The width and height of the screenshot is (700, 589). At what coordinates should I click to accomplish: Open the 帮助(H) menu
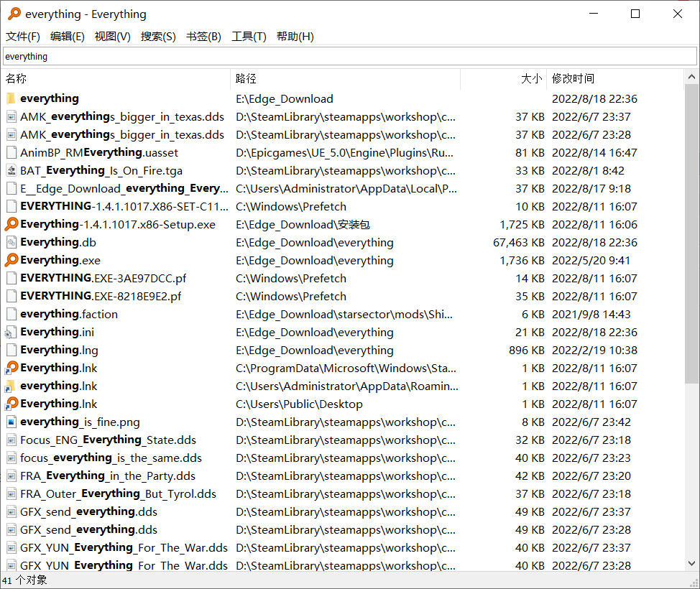coord(295,37)
